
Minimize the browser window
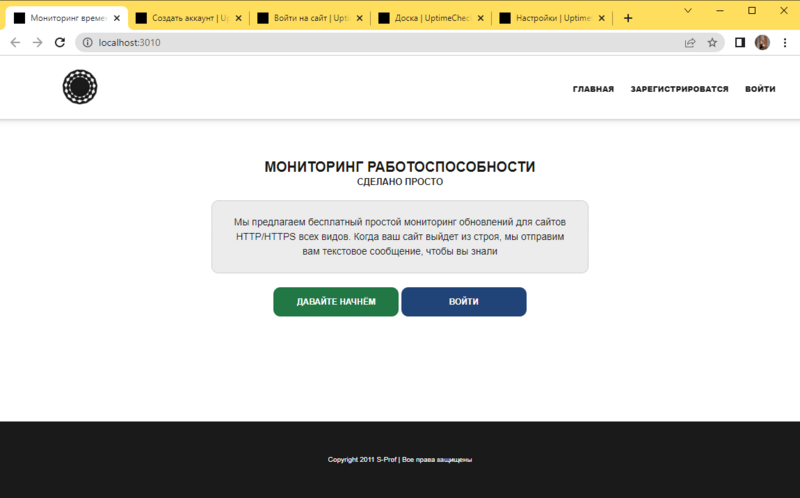coord(720,11)
